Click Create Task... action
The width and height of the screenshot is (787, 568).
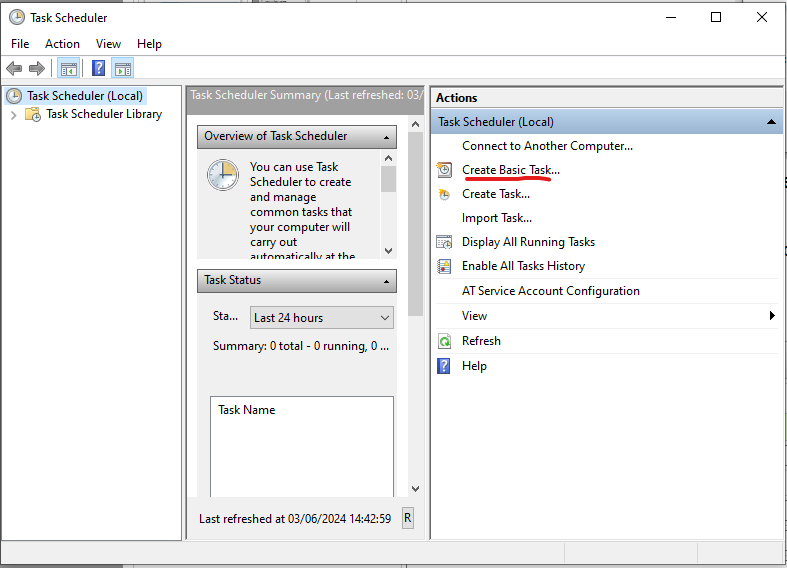coord(496,194)
